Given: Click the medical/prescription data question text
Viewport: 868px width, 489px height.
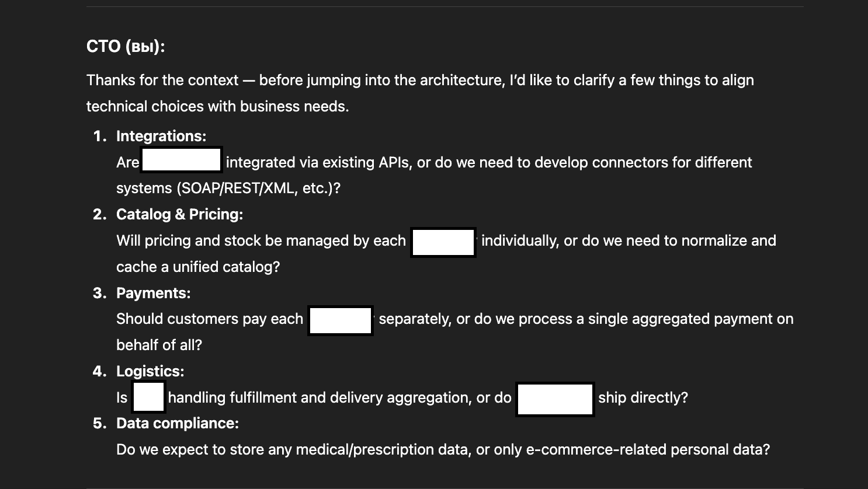Looking at the screenshot, I should (x=443, y=449).
